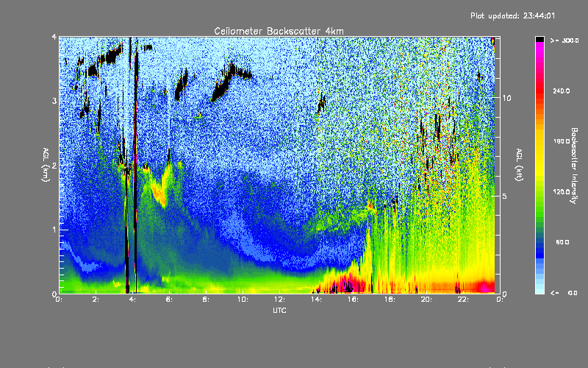This screenshot has width=588, height=368.
Task: Click the 'Backscatter Intensity' colorbar label
Action: (x=574, y=166)
